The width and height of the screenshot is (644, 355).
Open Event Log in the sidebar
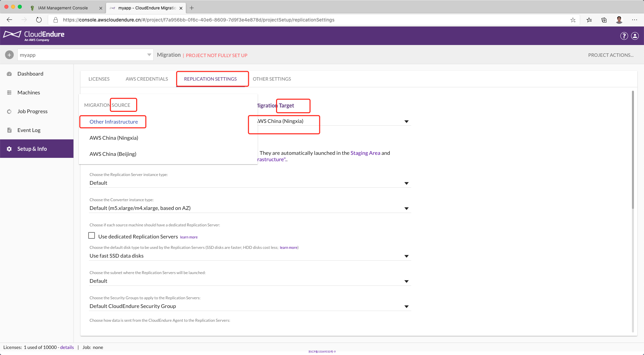pyautogui.click(x=29, y=130)
